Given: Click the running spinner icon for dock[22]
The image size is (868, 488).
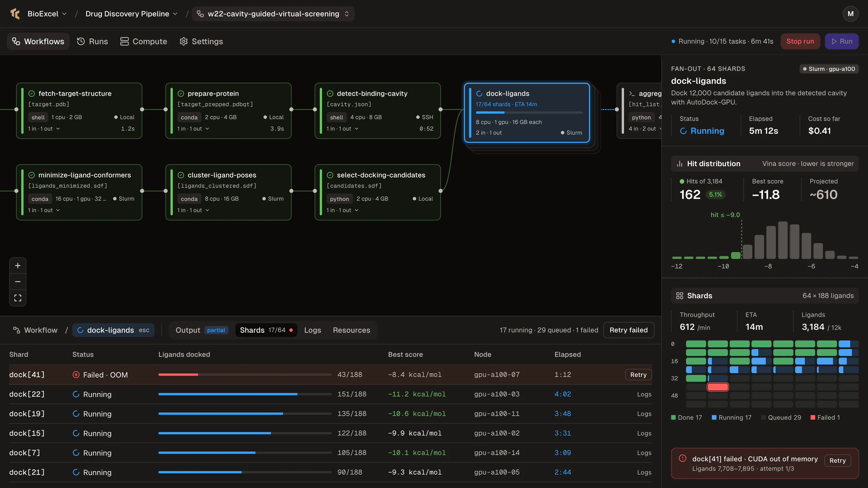Looking at the screenshot, I should point(76,394).
